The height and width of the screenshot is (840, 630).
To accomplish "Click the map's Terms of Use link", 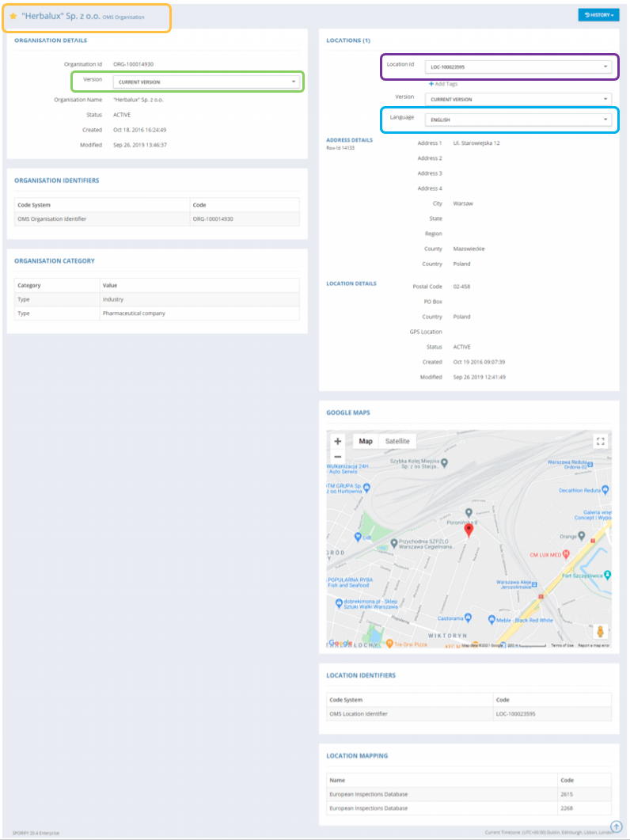I will click(562, 645).
